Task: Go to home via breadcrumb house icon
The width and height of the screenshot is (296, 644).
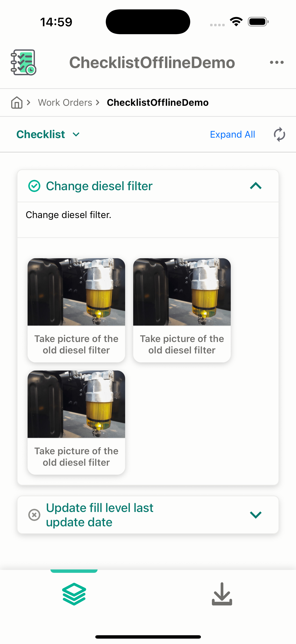Action: coord(17,102)
